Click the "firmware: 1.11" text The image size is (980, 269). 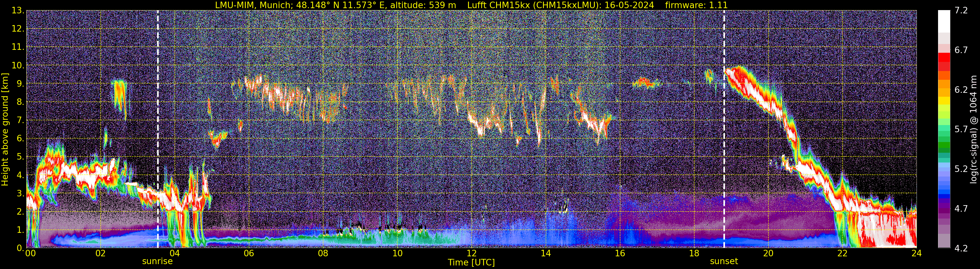(x=696, y=5)
